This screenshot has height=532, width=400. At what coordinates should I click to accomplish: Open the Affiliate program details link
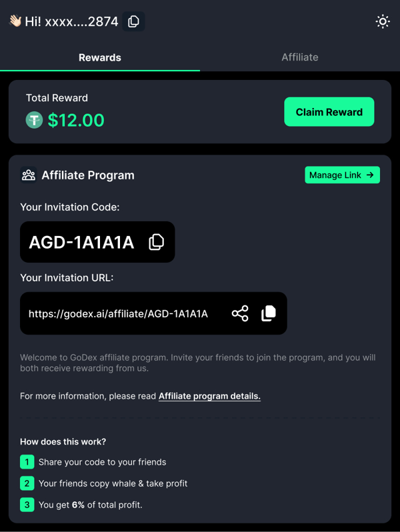[209, 396]
